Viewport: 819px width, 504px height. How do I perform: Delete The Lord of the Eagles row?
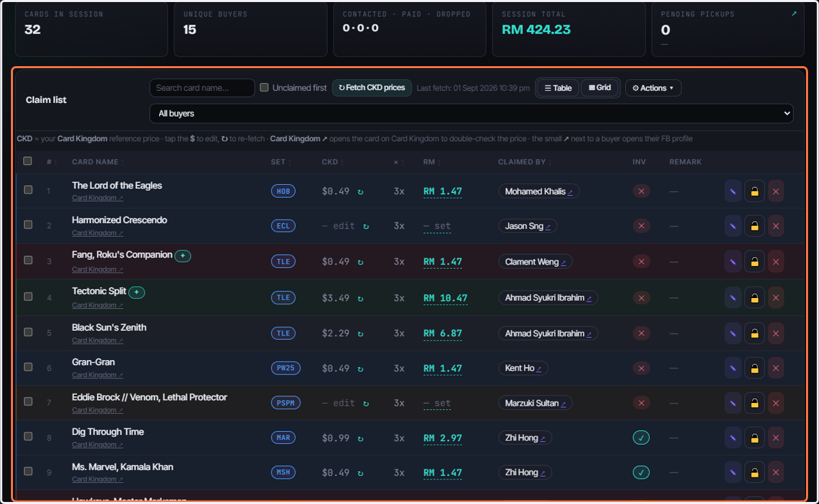point(775,191)
